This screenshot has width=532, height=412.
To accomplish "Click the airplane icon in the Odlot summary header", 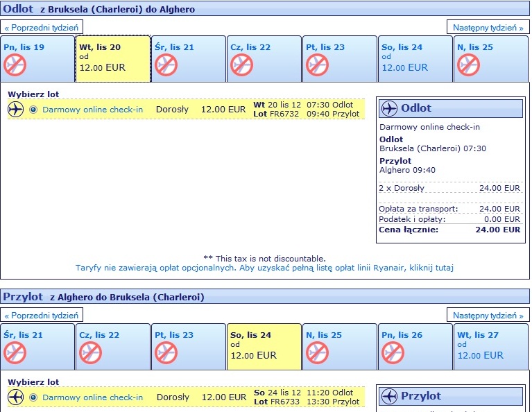I will click(x=389, y=109).
